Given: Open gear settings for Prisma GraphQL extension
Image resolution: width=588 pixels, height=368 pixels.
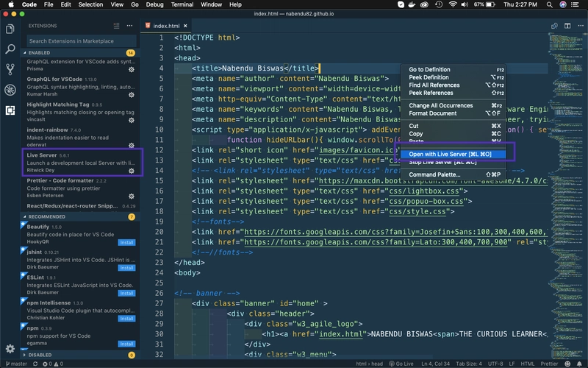Looking at the screenshot, I should point(132,69).
